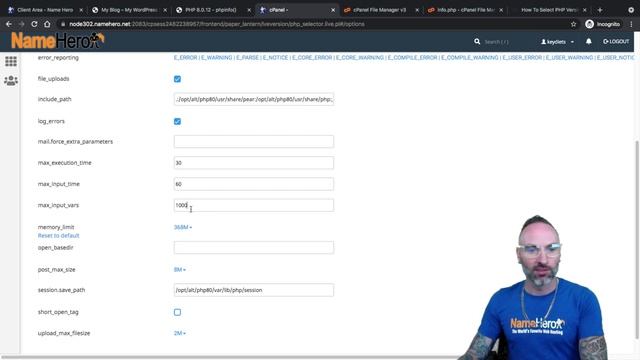Switch to the info.php File Manager tab
The height and width of the screenshot is (360, 640).
[465, 10]
